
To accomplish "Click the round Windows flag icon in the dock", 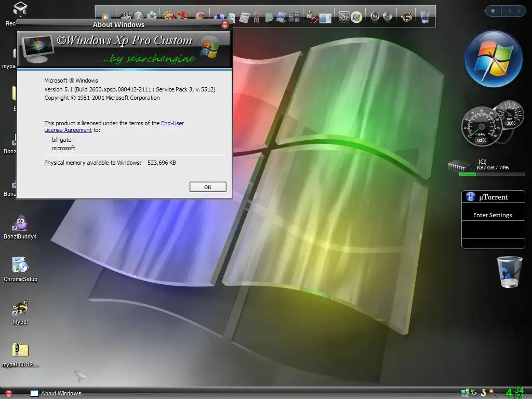I will point(356,17).
